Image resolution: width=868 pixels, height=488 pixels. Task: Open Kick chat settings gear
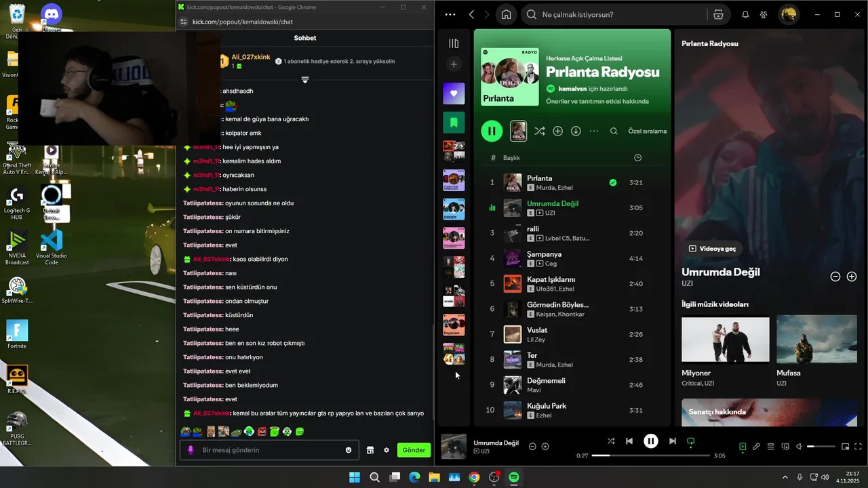click(x=387, y=450)
